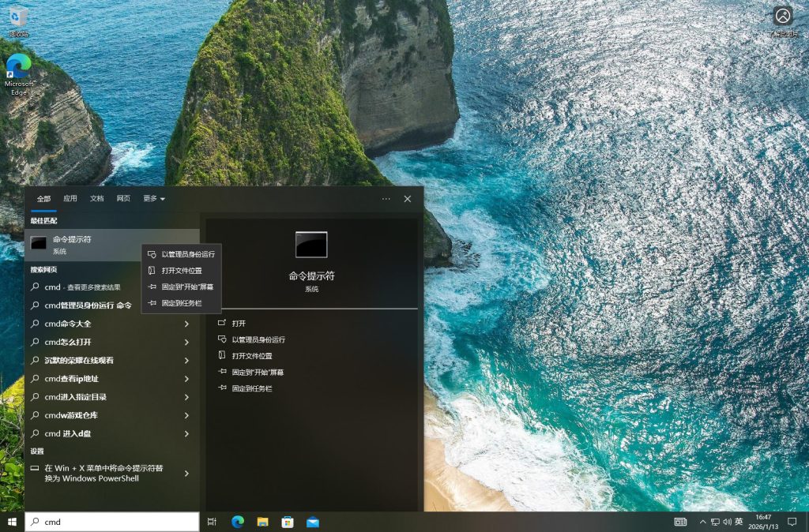The width and height of the screenshot is (809, 532).
Task: Click the Task View taskbar icon
Action: (212, 522)
